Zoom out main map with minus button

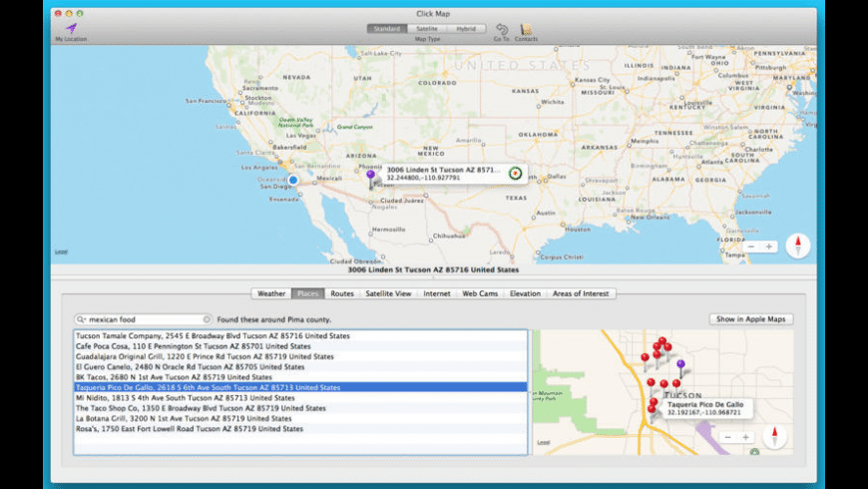pos(750,246)
